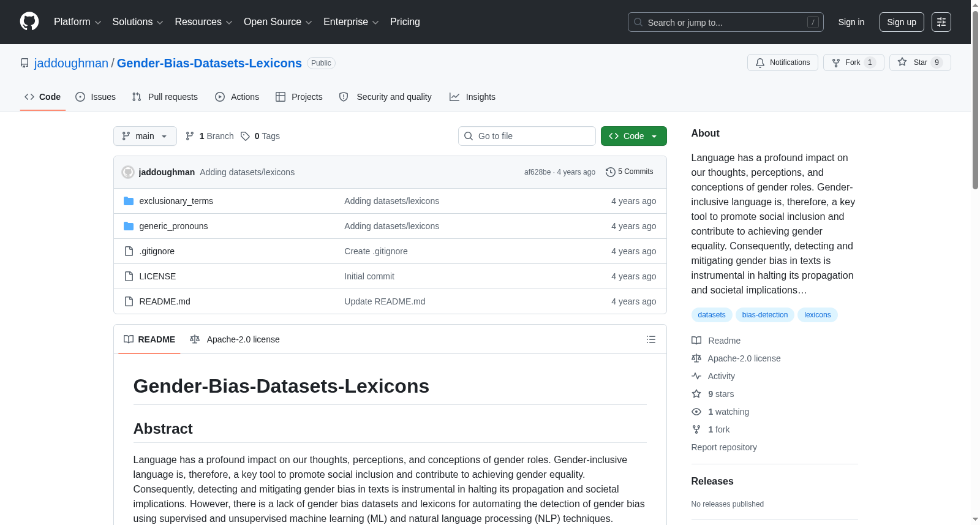The height and width of the screenshot is (525, 980).
Task: Click the fork icon beside 1 fork
Action: point(696,429)
